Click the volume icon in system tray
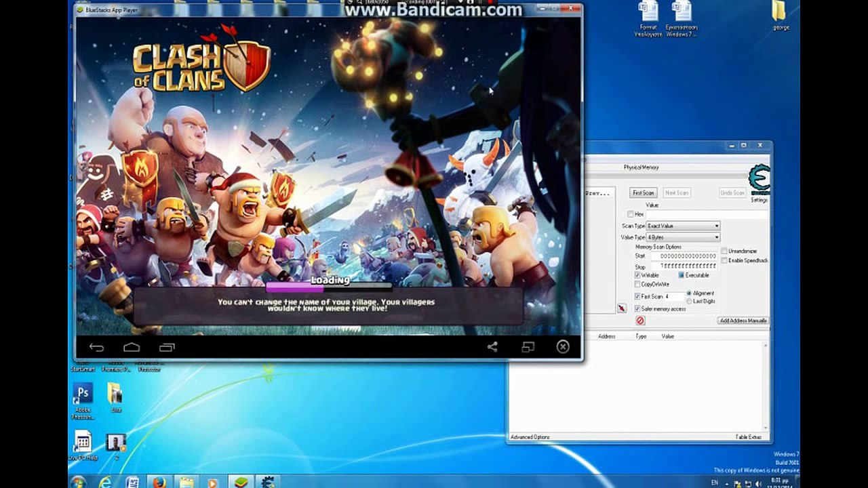 [759, 484]
